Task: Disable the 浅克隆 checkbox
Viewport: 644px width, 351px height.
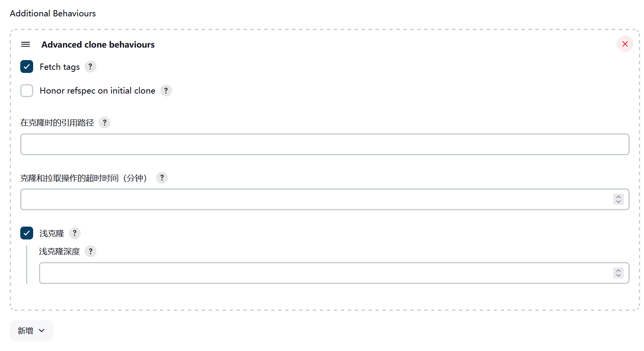Action: (x=27, y=233)
